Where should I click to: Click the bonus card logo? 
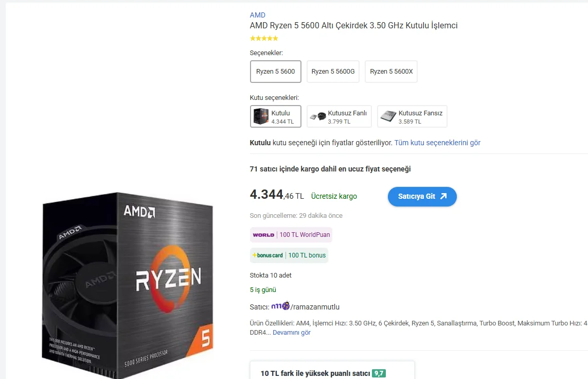point(268,255)
